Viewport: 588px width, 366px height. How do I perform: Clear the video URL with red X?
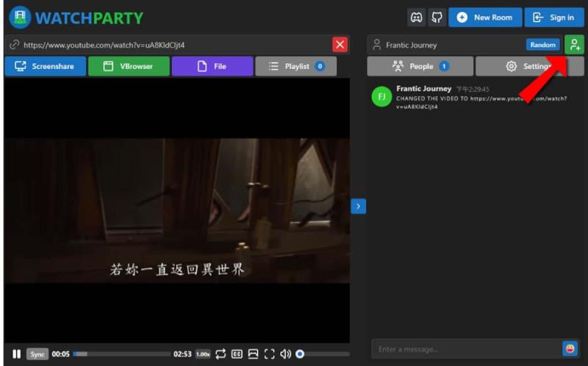tap(340, 45)
